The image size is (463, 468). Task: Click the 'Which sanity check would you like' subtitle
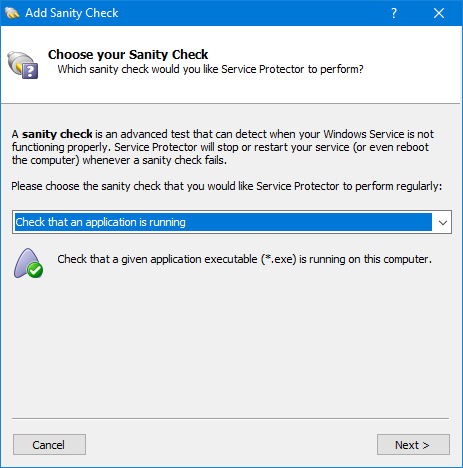[x=210, y=69]
